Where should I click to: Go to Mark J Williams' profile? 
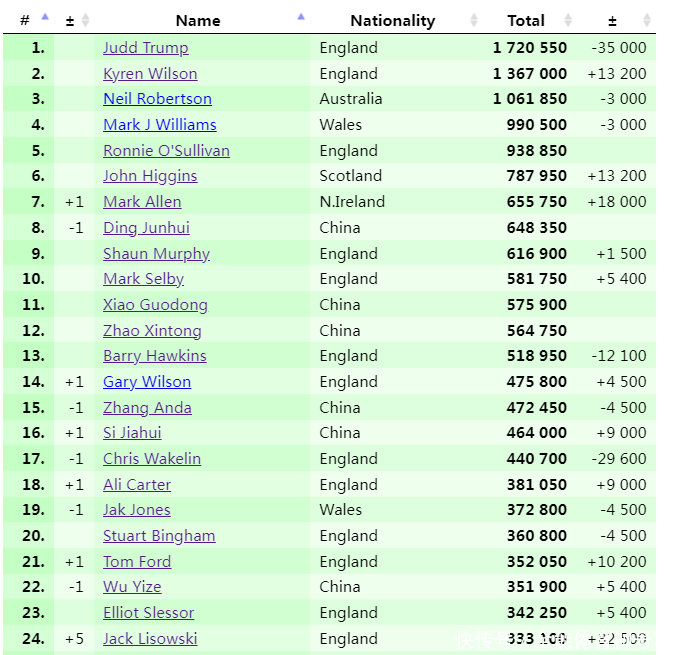(x=159, y=125)
